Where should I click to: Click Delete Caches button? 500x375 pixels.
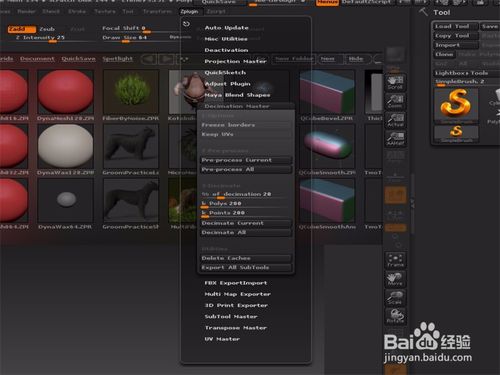pos(246,258)
